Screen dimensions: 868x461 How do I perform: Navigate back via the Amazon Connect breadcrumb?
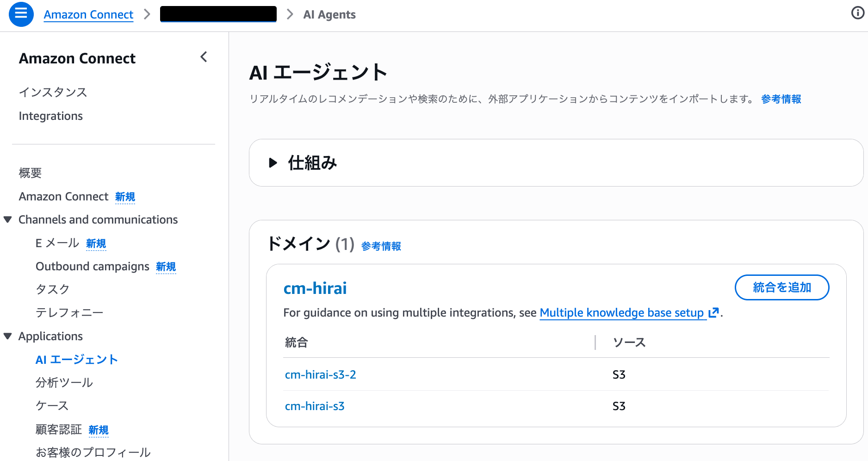point(88,14)
